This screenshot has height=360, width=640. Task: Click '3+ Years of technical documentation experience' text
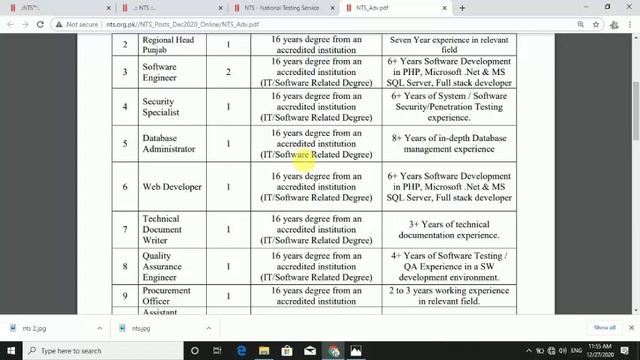tap(449, 230)
